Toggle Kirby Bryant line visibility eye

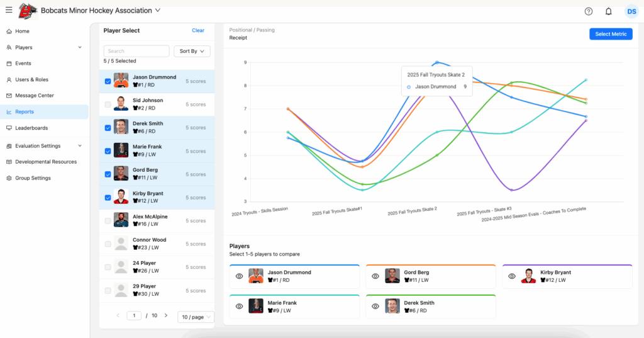(x=512, y=276)
